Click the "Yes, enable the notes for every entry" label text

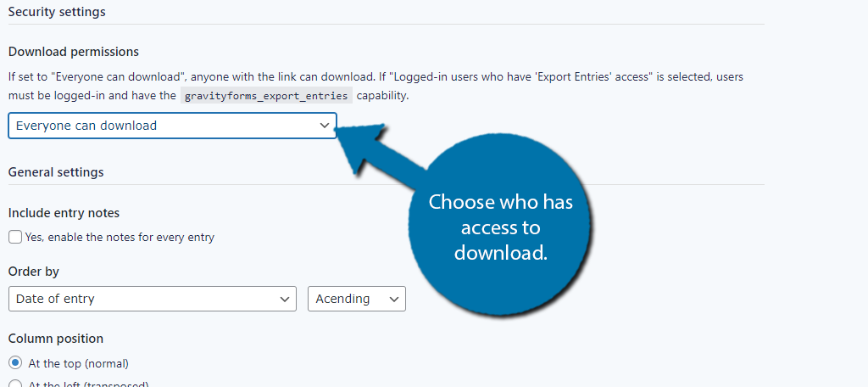click(x=120, y=238)
